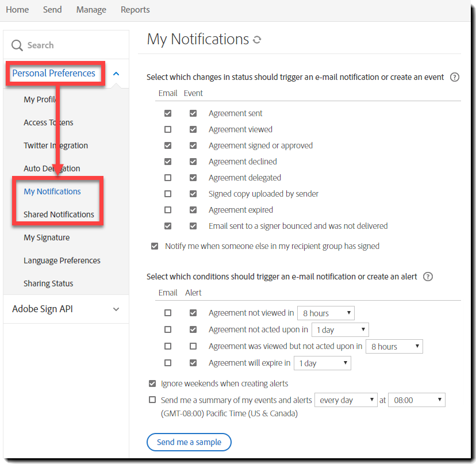This screenshot has width=476, height=464.
Task: Uncheck Email for Agreement sent
Action: coord(167,113)
